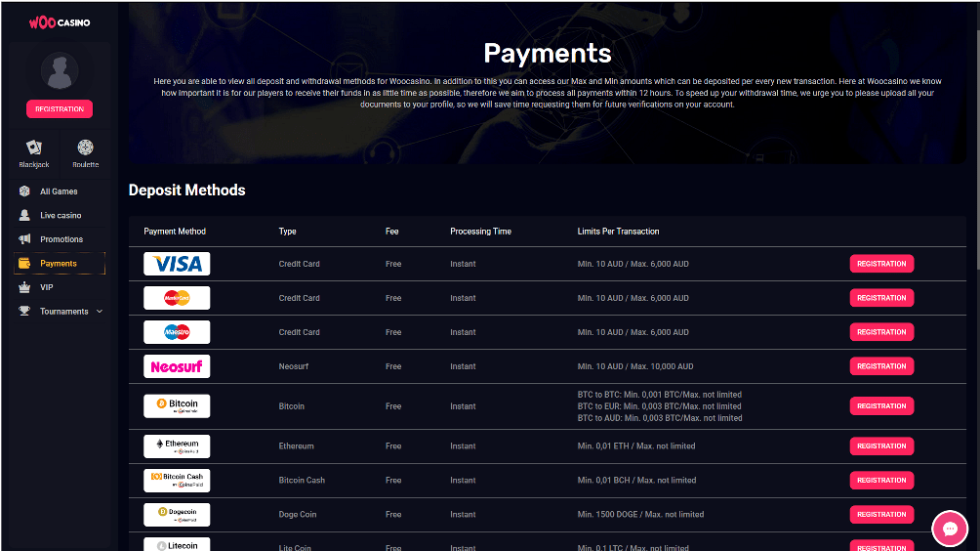Open All Games menu item

(59, 191)
